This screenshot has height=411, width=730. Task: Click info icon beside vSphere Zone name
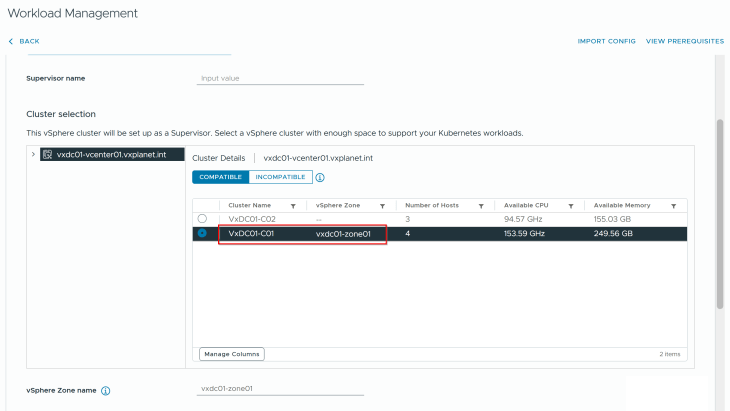105,391
